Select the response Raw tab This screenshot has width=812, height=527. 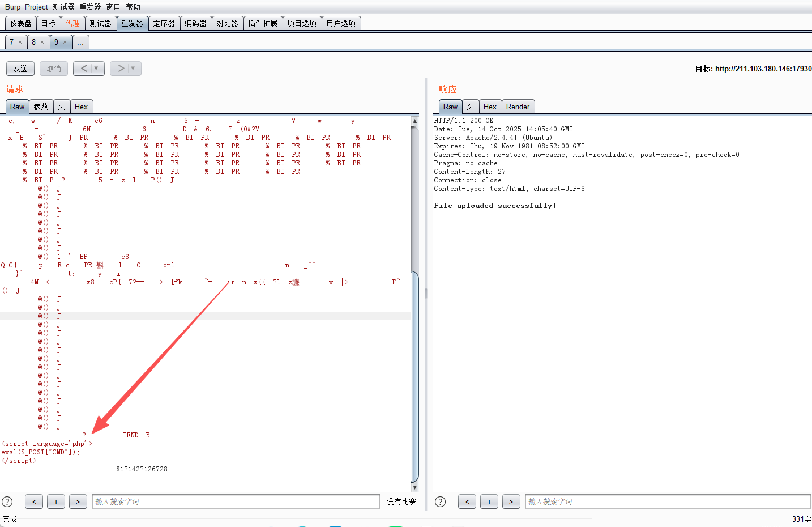pyautogui.click(x=451, y=107)
